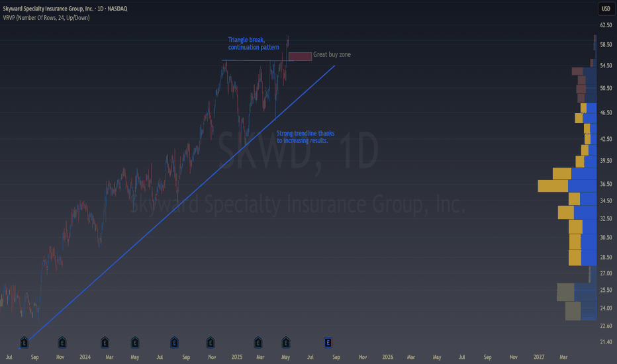
Task: Select the VRVP indicator legend label
Action: [46, 18]
